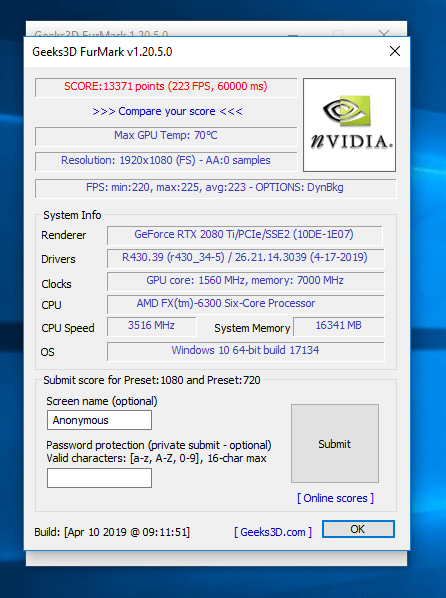Click the NVIDIA logo image

349,125
